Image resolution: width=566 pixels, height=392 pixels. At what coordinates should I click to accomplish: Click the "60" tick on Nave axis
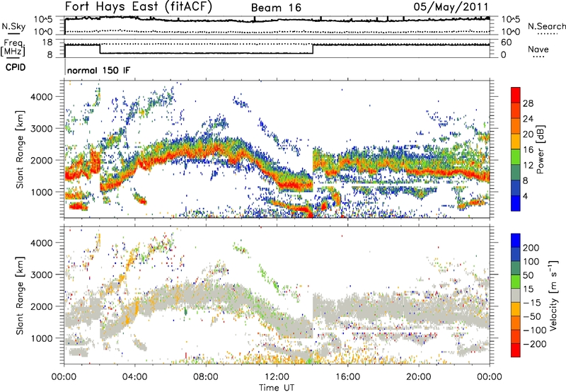pos(506,42)
